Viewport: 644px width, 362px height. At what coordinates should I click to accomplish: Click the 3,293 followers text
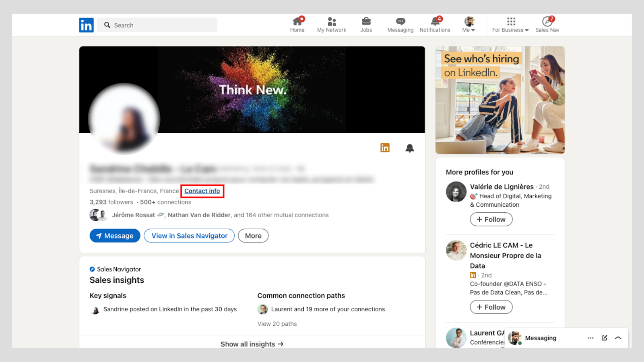(111, 202)
